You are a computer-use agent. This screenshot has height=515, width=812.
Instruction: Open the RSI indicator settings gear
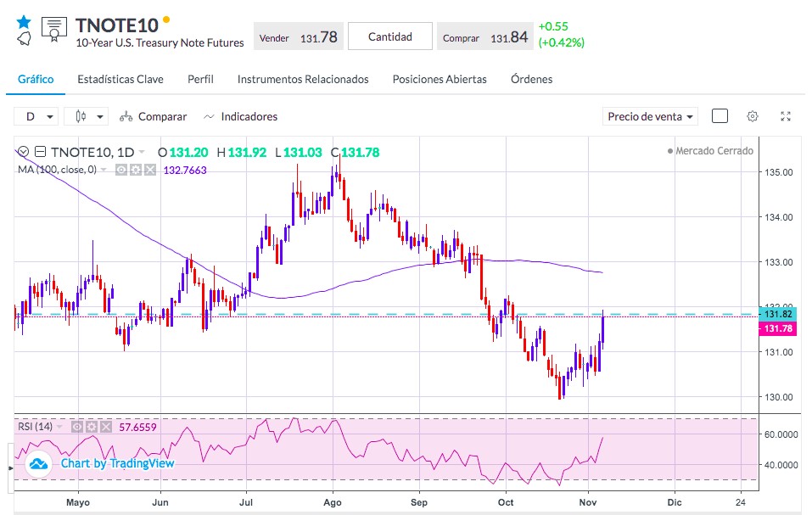(92, 427)
